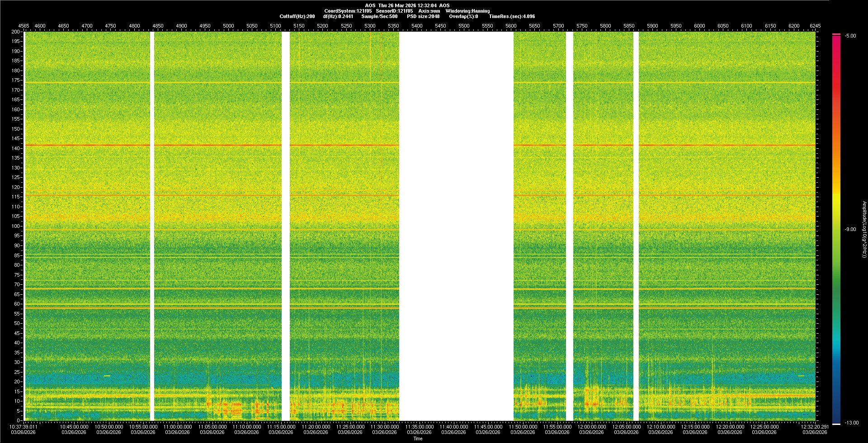Select the -5.00 marker atop the colorbar
Image resolution: width=868 pixels, height=443 pixels.
pos(850,36)
